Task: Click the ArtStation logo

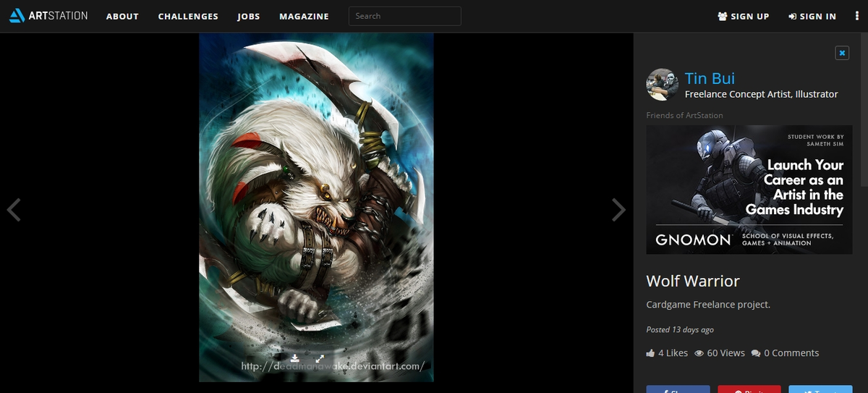Action: coord(48,16)
